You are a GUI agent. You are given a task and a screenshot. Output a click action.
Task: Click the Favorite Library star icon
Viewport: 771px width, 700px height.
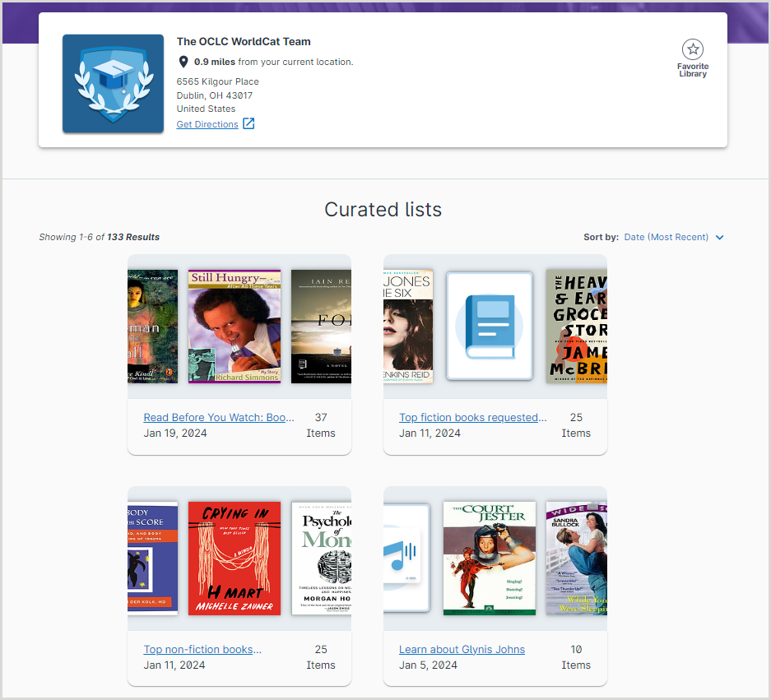coord(693,49)
